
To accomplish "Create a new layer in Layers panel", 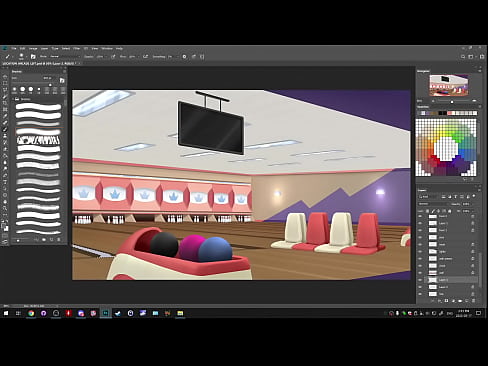I will 467,301.
